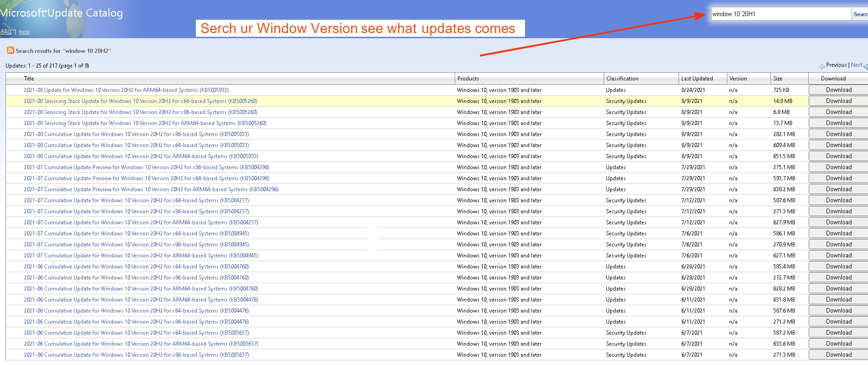The height and width of the screenshot is (365, 868).
Task: Open 2021-06 Cumulative Update x86 KB5003637
Action: pos(137,355)
